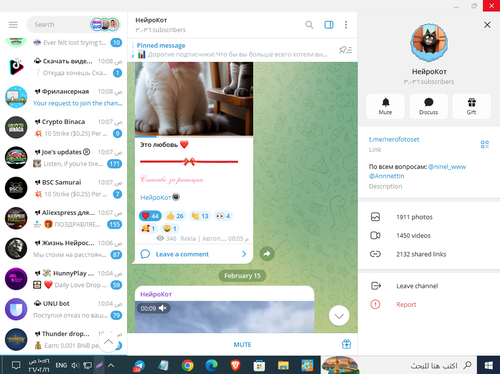Click the leave channel exit icon

click(375, 286)
